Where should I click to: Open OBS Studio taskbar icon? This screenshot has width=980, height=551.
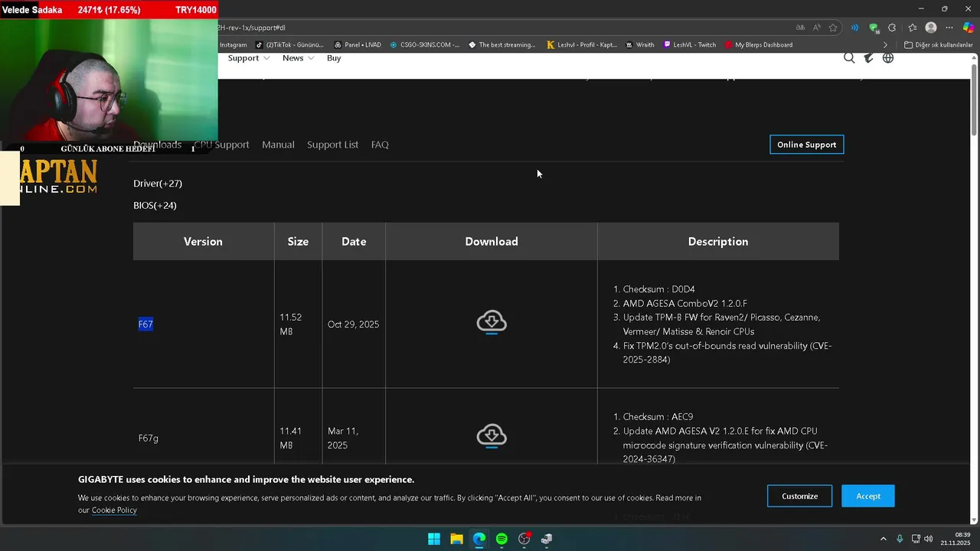click(x=524, y=539)
